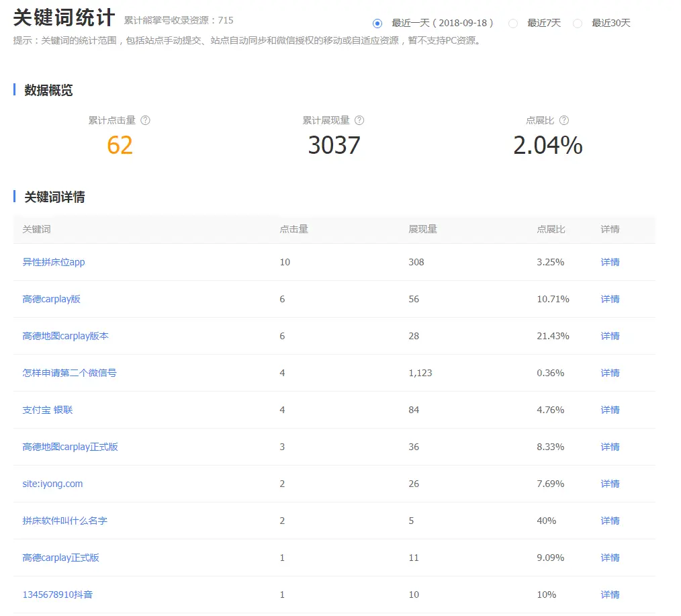
Task: Click help icon beside 点展比 metric
Action: coord(564,121)
